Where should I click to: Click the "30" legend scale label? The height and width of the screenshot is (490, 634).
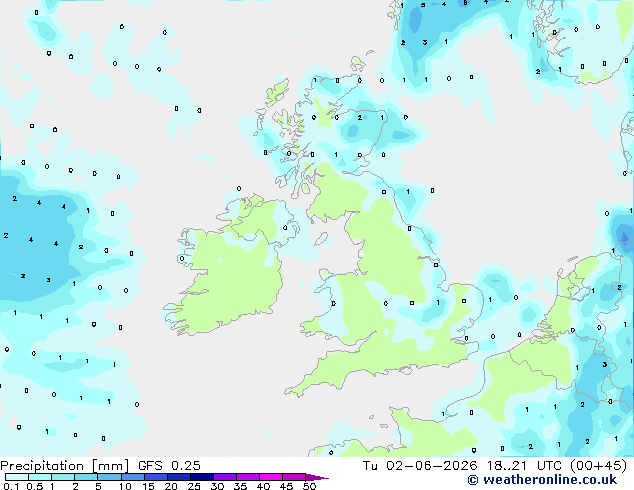pyautogui.click(x=217, y=486)
